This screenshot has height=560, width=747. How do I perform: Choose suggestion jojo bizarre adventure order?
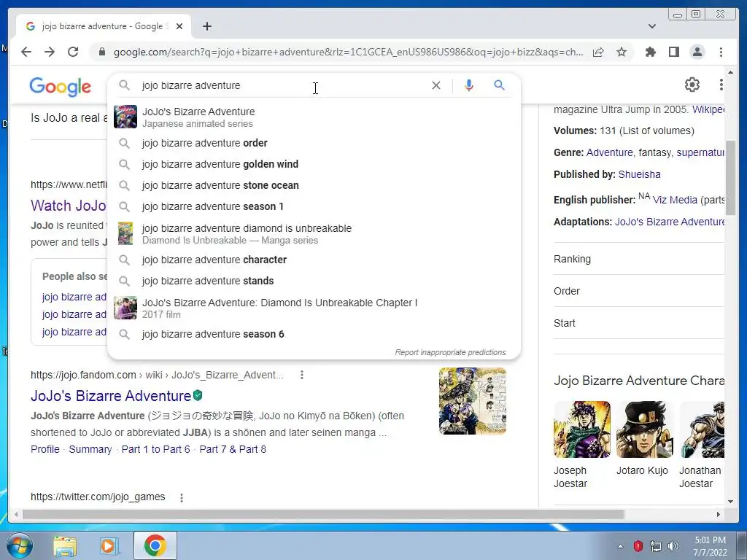(314, 143)
